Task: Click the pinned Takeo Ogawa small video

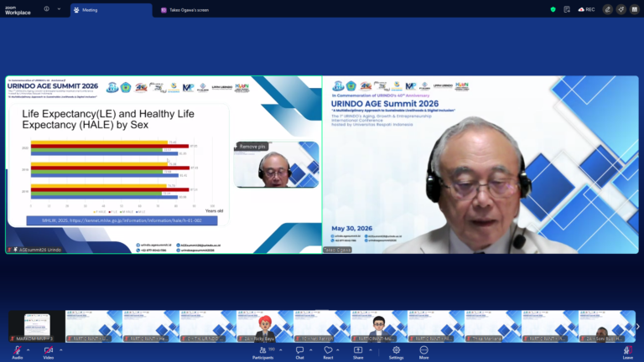Action: click(x=277, y=164)
